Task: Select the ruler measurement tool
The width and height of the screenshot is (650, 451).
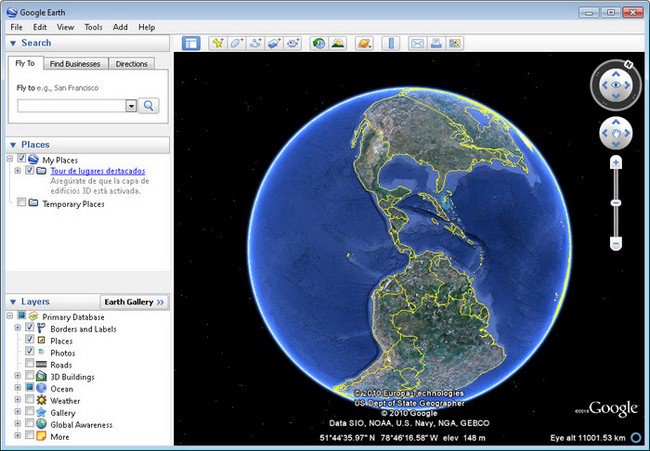Action: 391,44
